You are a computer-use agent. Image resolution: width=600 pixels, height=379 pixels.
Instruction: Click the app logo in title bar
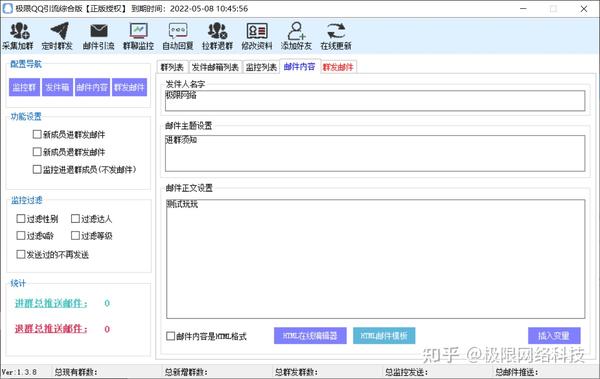click(x=8, y=8)
